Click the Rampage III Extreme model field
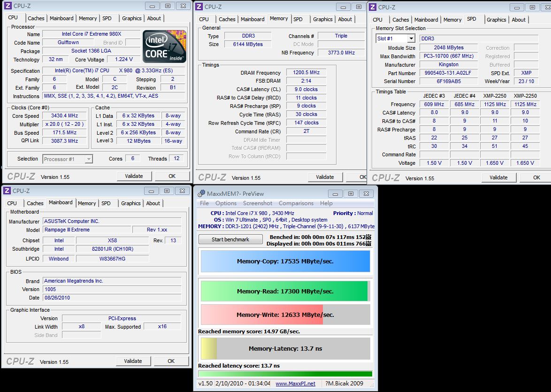Viewport: 551px width, 392px height. [87, 230]
